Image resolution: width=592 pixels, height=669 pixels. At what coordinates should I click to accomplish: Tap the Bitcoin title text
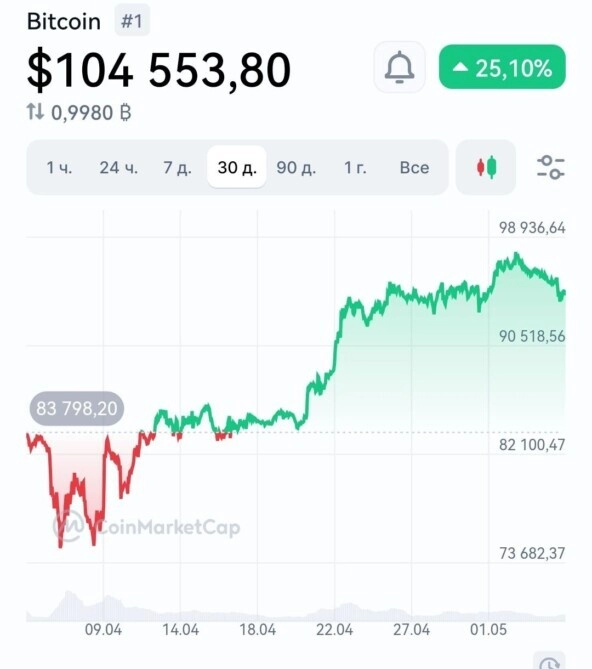tap(64, 21)
